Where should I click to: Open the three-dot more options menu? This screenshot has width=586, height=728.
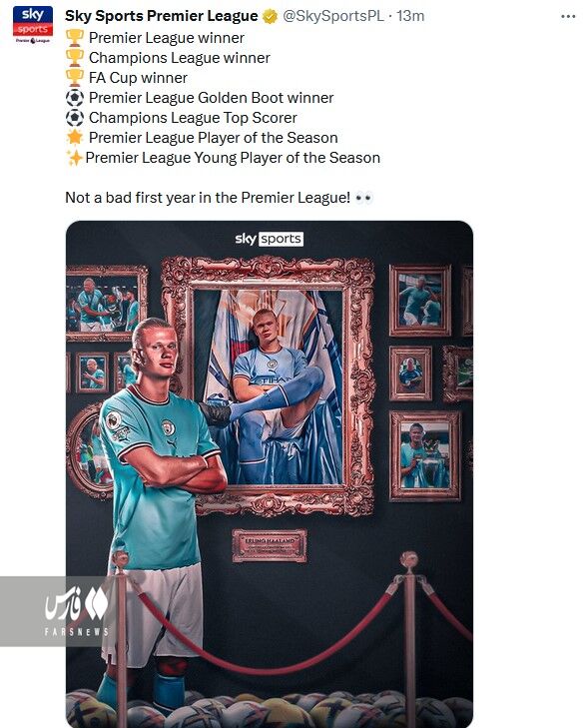(568, 16)
